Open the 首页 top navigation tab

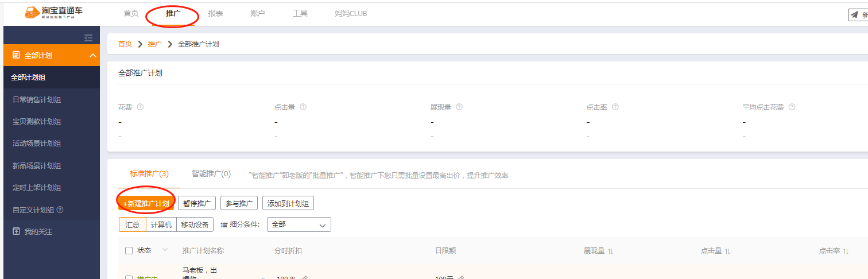point(131,13)
